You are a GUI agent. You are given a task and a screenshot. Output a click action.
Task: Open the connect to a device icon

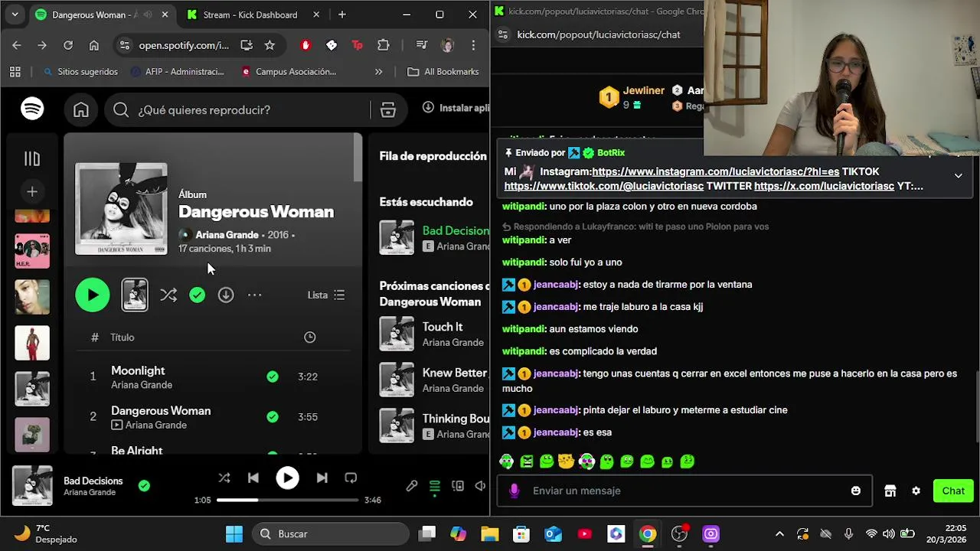tap(458, 486)
